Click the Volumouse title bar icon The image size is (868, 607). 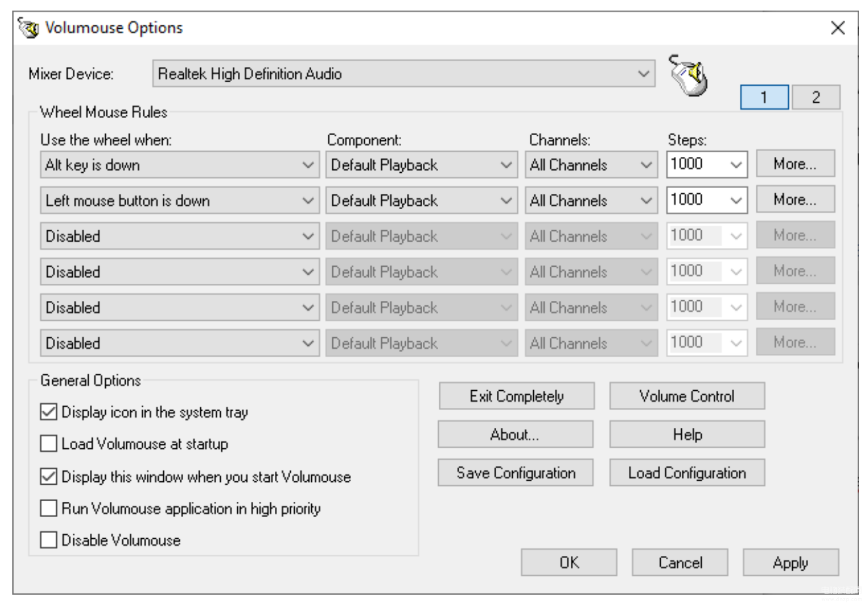28,28
